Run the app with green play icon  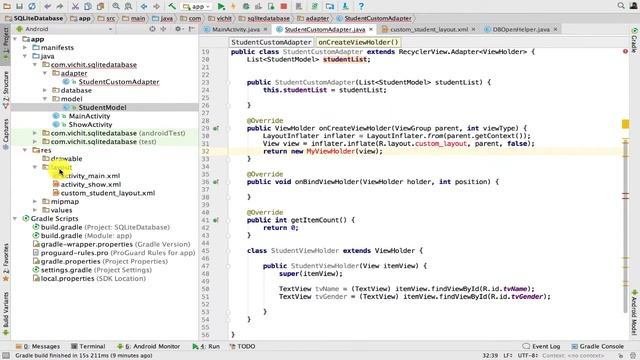(x=221, y=6)
